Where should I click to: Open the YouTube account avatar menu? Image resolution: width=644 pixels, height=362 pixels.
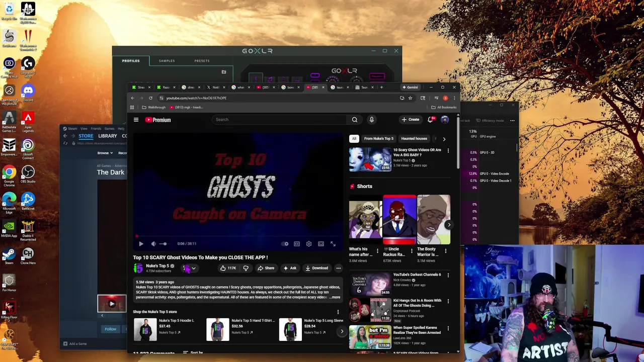pyautogui.click(x=445, y=120)
